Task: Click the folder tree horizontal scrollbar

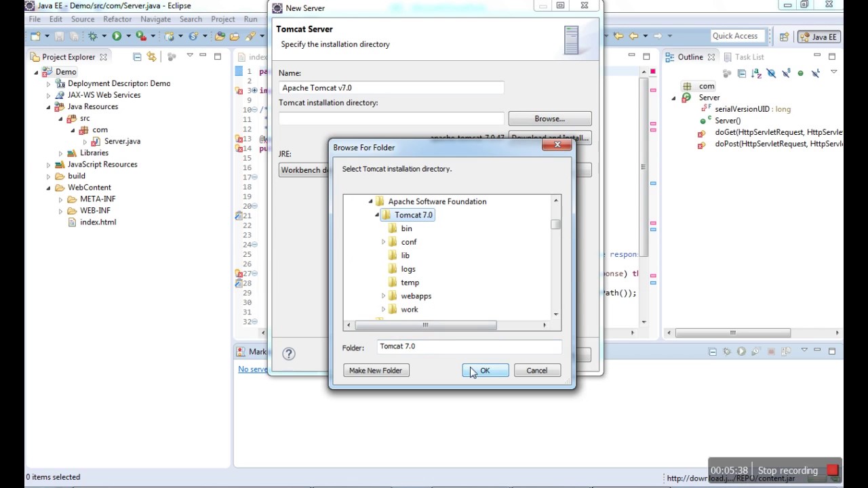Action: [425, 325]
